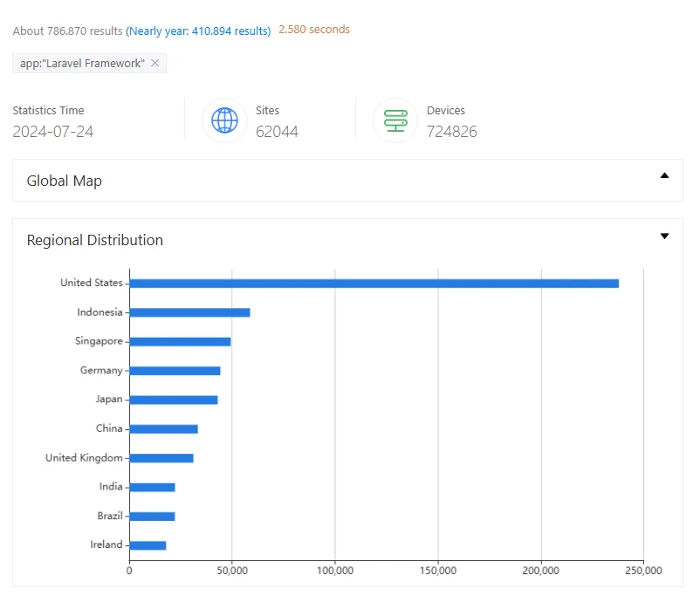Viewport: 700px width, 596px height.
Task: Click the Global Map heading
Action: coord(65,181)
